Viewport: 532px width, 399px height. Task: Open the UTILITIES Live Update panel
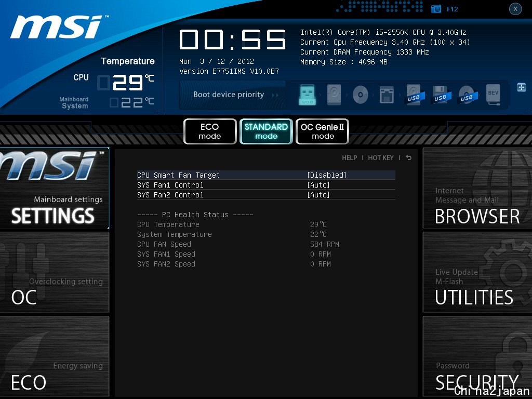point(477,272)
